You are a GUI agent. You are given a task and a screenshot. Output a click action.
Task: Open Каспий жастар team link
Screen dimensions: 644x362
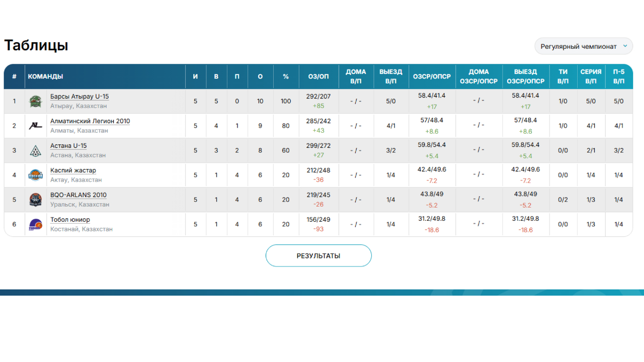click(73, 170)
